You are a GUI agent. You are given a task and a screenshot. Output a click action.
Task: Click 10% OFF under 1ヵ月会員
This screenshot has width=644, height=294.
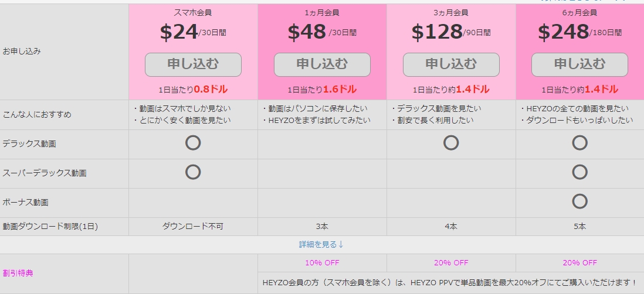tap(322, 262)
